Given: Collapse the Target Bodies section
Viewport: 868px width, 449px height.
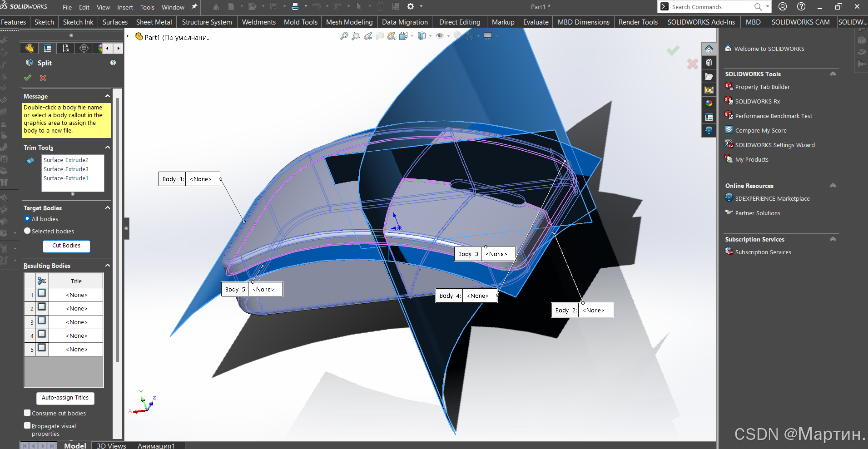Looking at the screenshot, I should [x=108, y=207].
